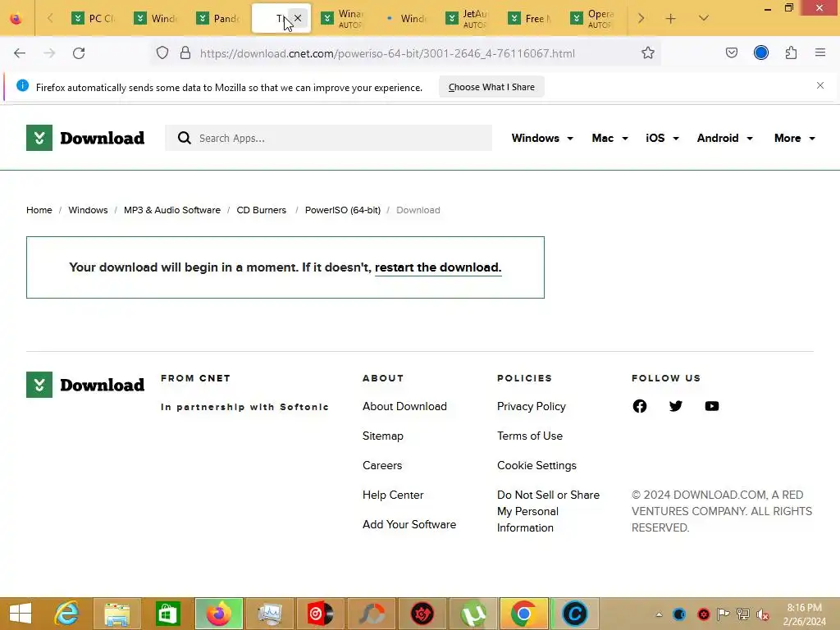The height and width of the screenshot is (630, 840).
Task: Open the extensions puzzle icon
Action: [x=791, y=53]
